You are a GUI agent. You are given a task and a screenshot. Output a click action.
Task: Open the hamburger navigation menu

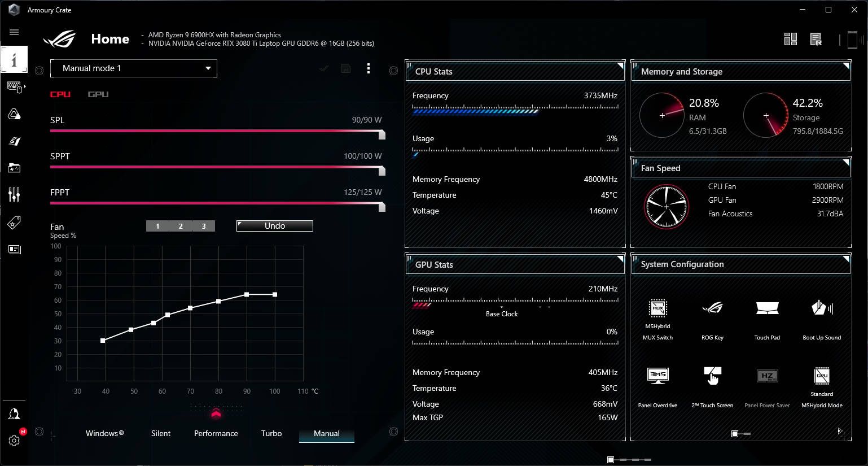tap(14, 32)
